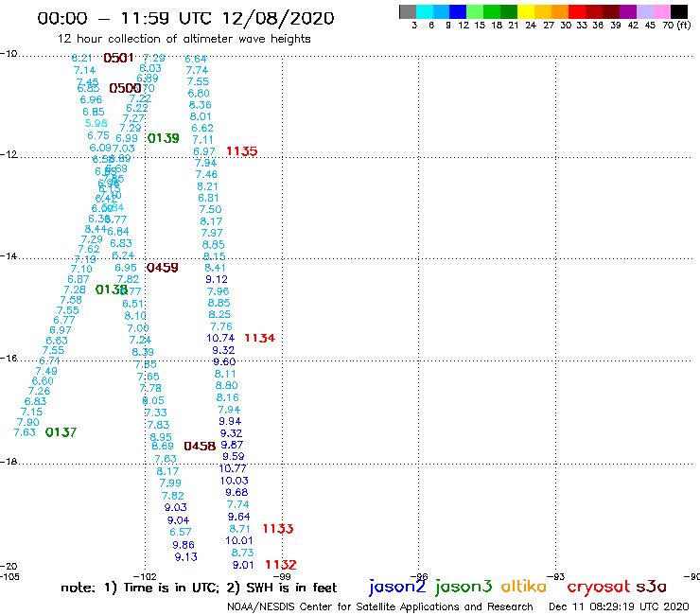This screenshot has width=700, height=615.
Task: Select the 9.60 wave height value
Action: click(x=224, y=362)
